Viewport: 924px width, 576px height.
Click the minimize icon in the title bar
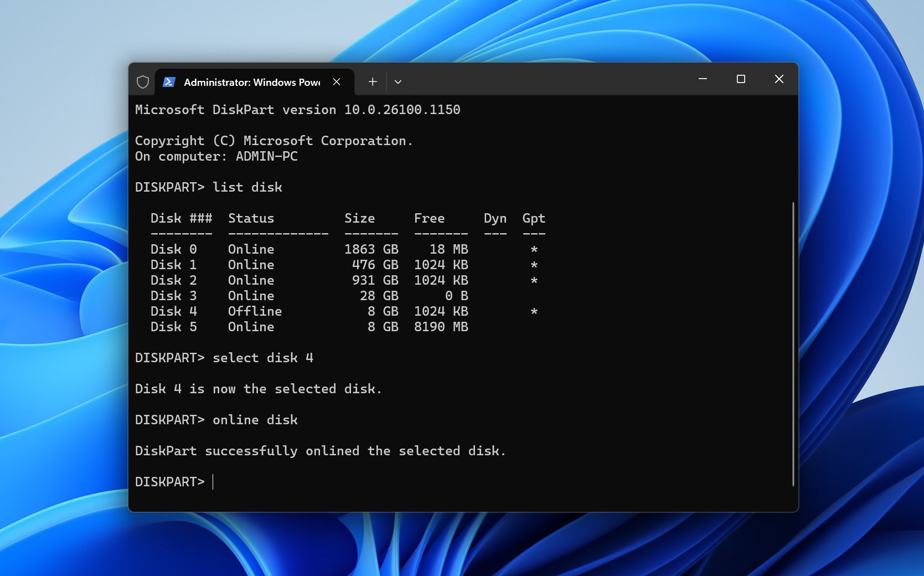pyautogui.click(x=703, y=79)
